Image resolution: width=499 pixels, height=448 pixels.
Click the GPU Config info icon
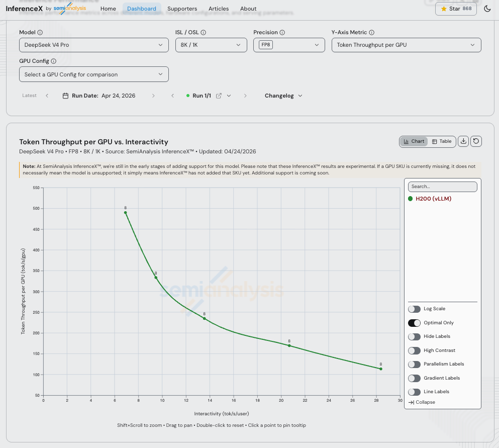point(54,61)
